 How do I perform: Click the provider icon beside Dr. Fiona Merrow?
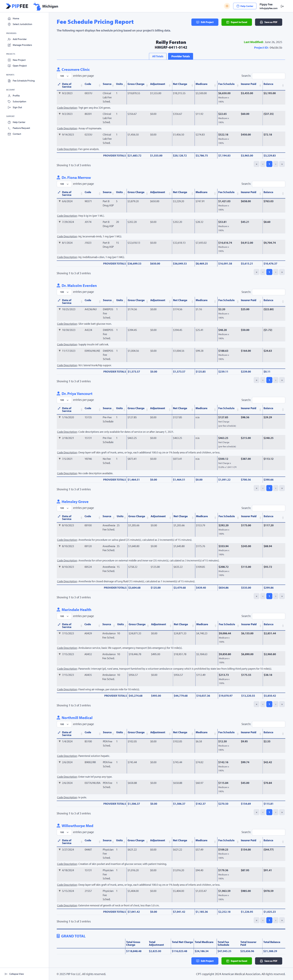[59, 178]
